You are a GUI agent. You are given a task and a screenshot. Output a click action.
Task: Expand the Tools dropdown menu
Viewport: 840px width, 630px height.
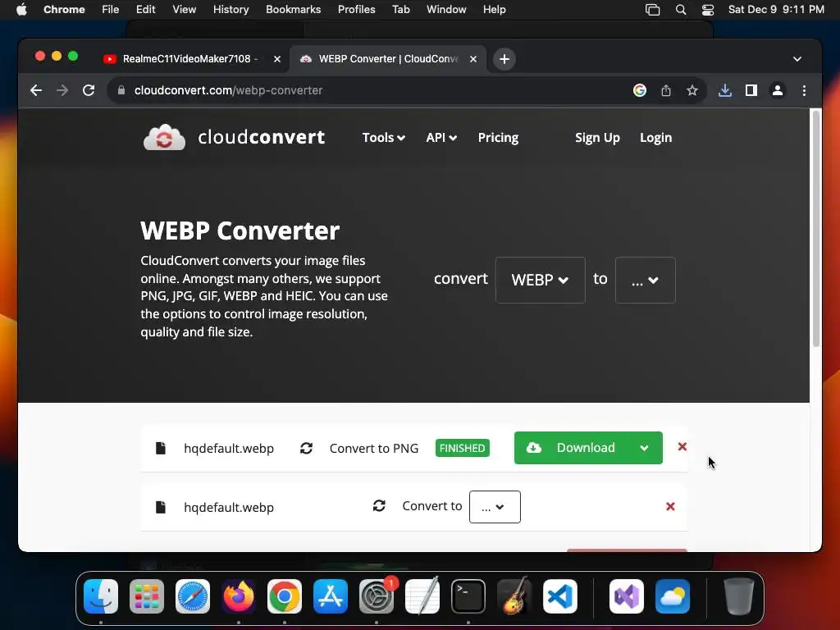click(384, 138)
